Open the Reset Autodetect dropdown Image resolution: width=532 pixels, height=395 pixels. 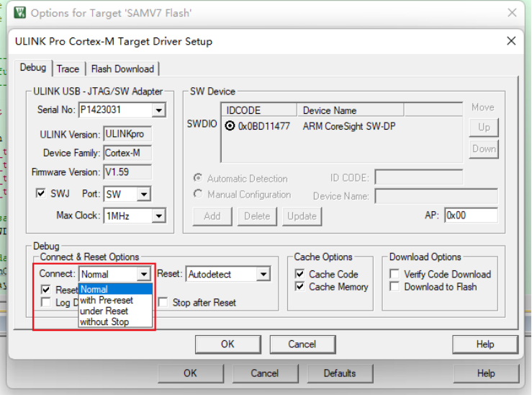[263, 274]
